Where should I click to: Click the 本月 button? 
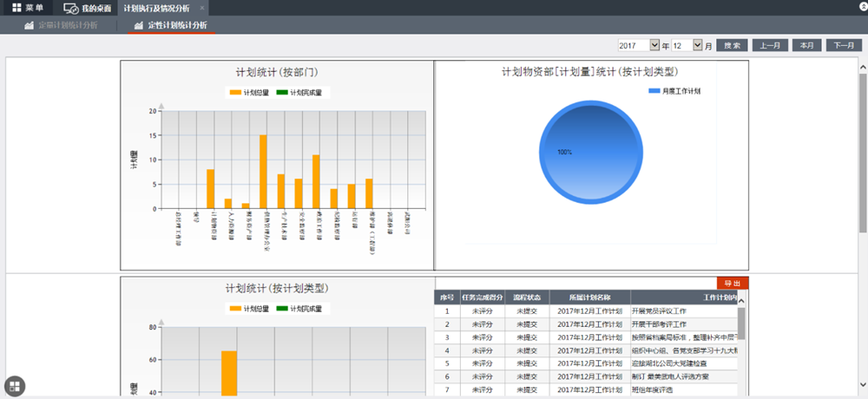point(806,45)
